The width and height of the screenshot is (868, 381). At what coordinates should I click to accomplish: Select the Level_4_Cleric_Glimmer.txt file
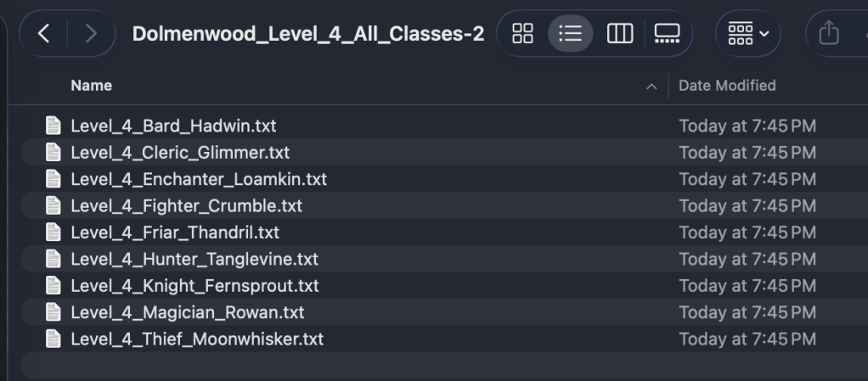tap(180, 153)
